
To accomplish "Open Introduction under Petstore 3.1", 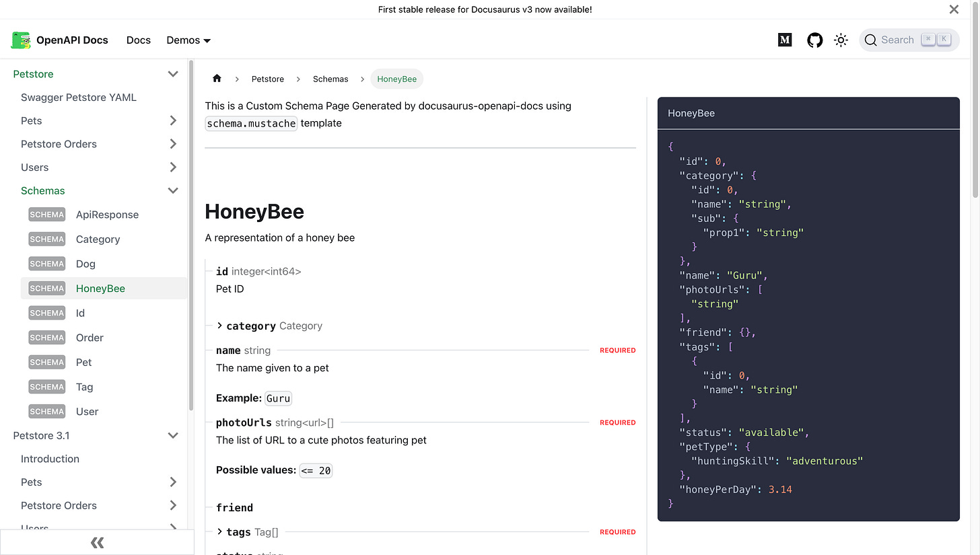I will point(50,459).
